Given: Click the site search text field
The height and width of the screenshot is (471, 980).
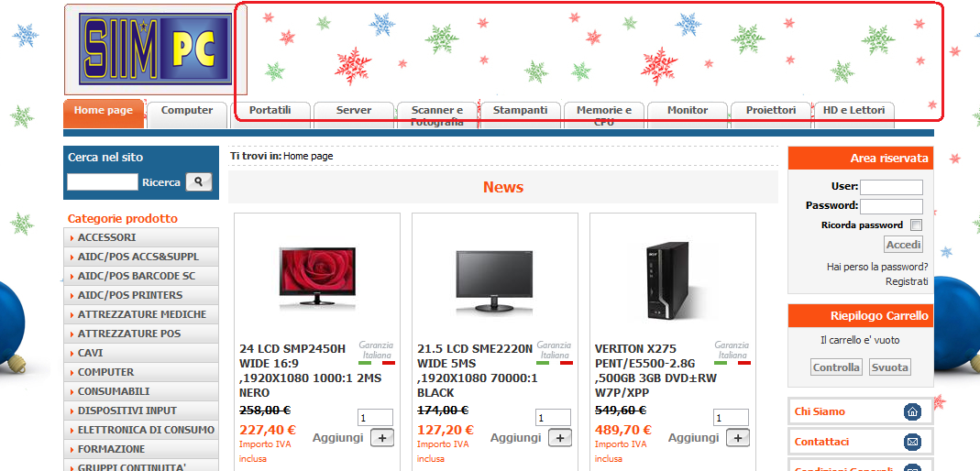Looking at the screenshot, I should 103,181.
